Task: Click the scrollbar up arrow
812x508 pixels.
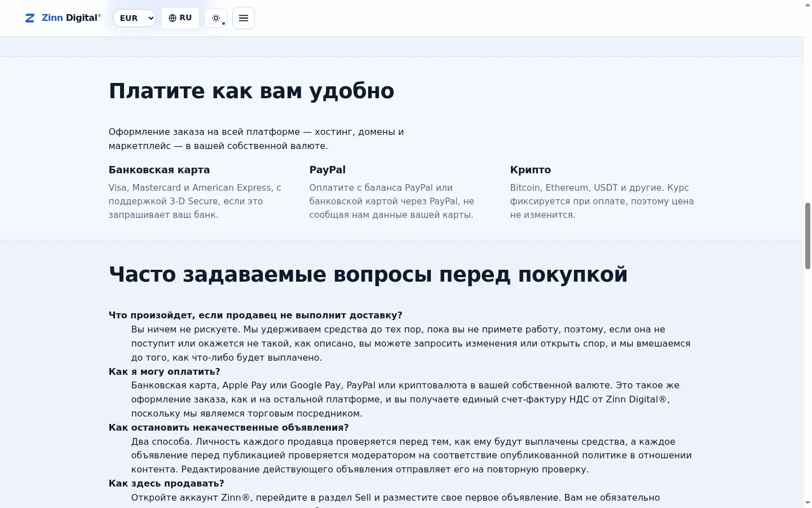Action: click(807, 5)
